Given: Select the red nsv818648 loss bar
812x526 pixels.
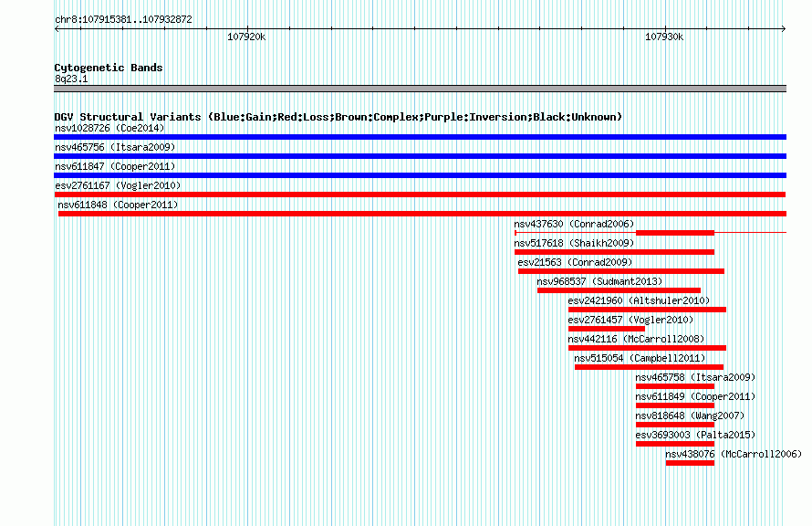Looking at the screenshot, I should pos(675,425).
